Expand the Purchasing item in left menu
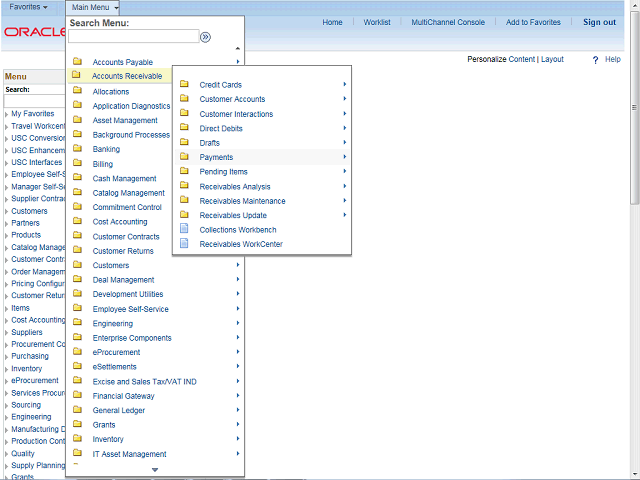Screen dimensions: 640x480 coord(29,356)
